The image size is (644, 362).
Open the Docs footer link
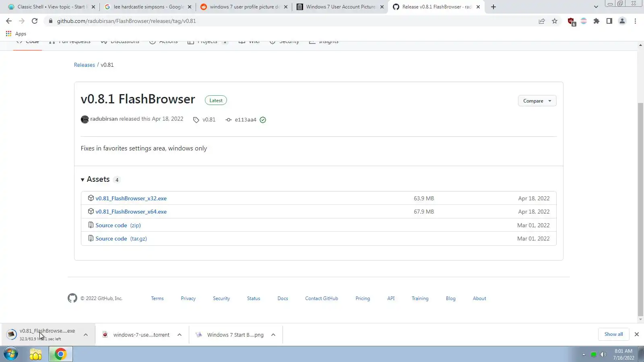coord(283,298)
